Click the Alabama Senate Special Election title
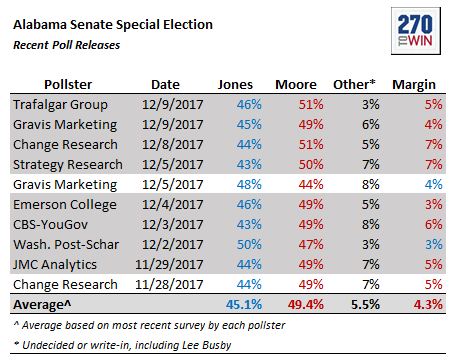This screenshot has height=363, width=455. (113, 25)
